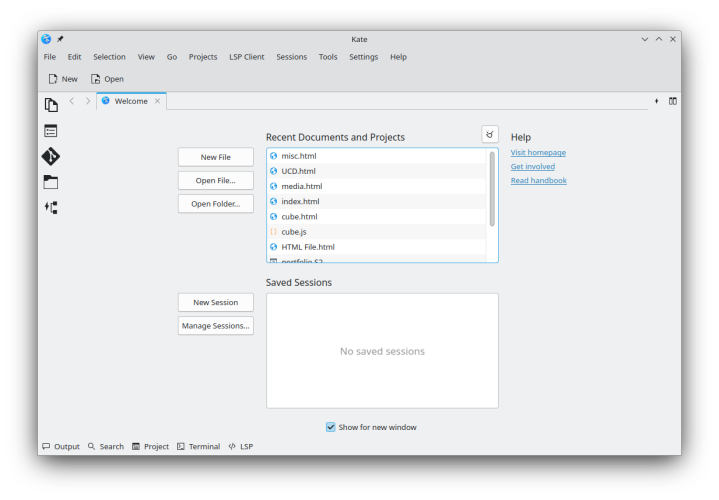
Task: Toggle the Output panel in the bottom bar
Action: pos(61,447)
